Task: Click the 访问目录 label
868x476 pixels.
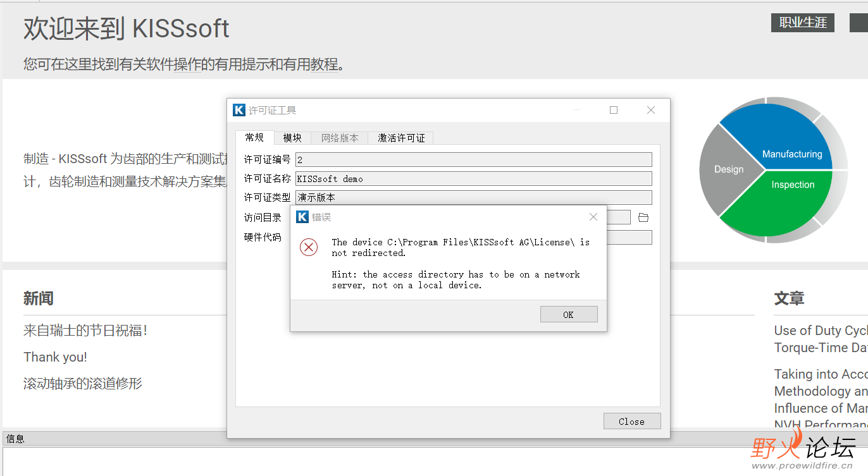Action: pyautogui.click(x=263, y=217)
